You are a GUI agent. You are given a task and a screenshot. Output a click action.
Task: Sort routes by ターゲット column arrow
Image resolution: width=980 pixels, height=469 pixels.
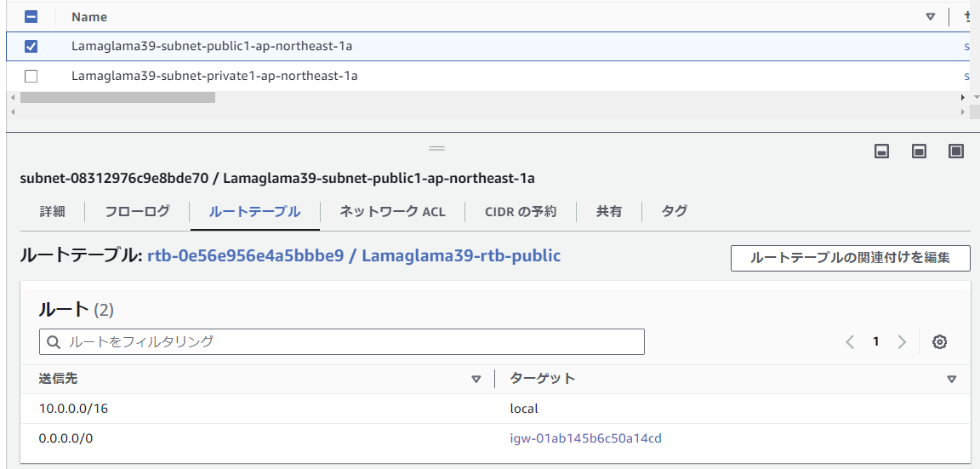951,380
